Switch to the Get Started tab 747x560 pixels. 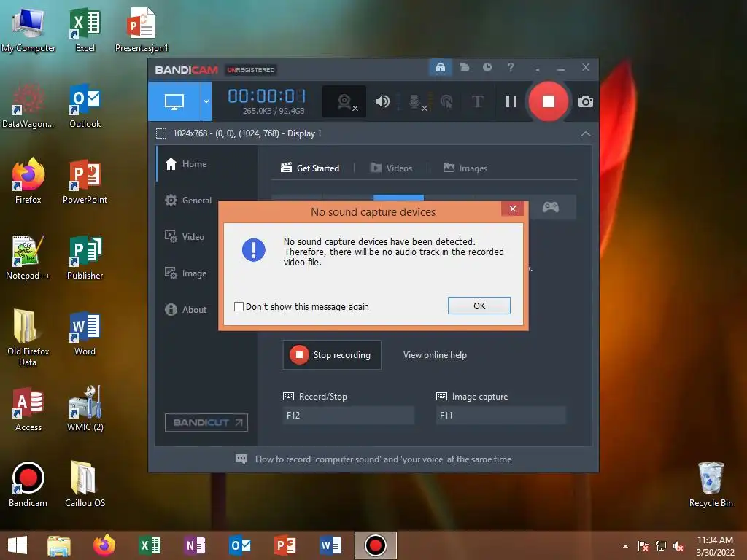310,168
